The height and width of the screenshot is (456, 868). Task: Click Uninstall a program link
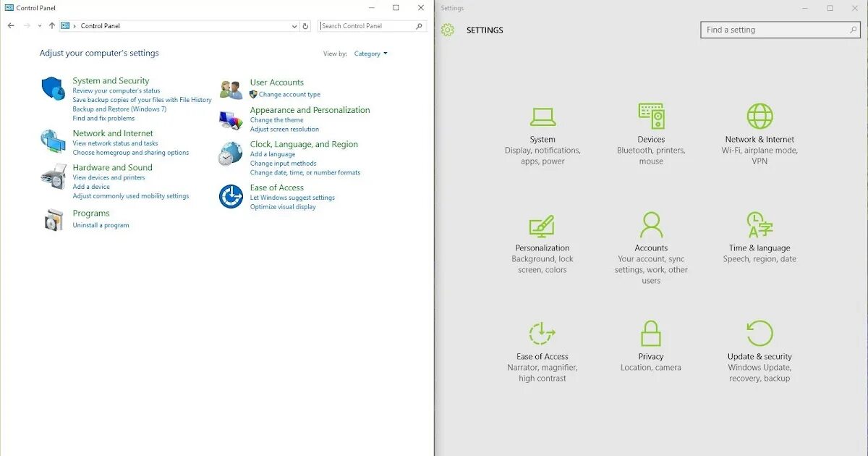(101, 225)
